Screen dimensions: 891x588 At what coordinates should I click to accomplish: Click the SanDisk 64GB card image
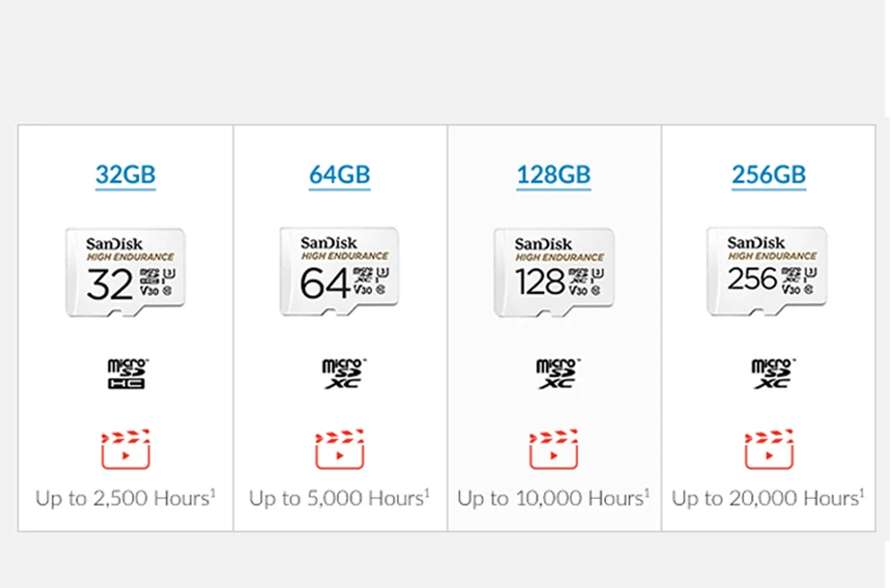pyautogui.click(x=339, y=272)
